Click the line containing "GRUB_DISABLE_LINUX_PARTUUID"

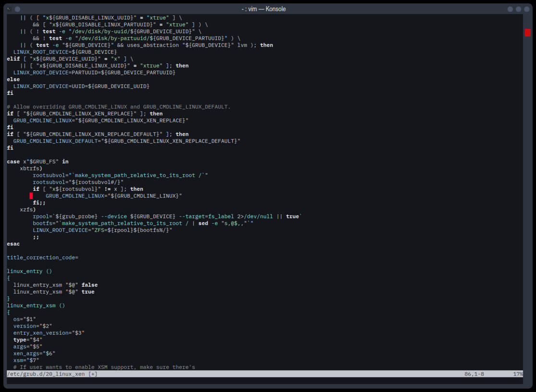pos(120,25)
